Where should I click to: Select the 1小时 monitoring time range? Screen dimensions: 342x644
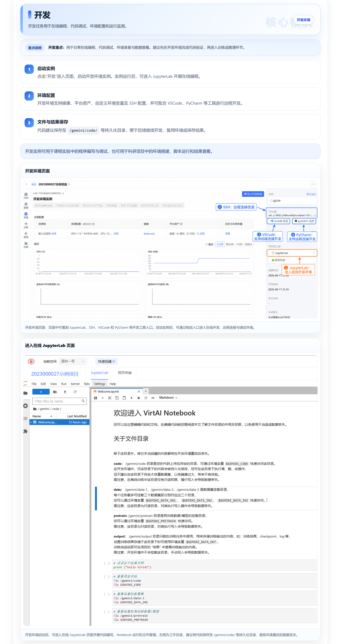tap(239, 244)
